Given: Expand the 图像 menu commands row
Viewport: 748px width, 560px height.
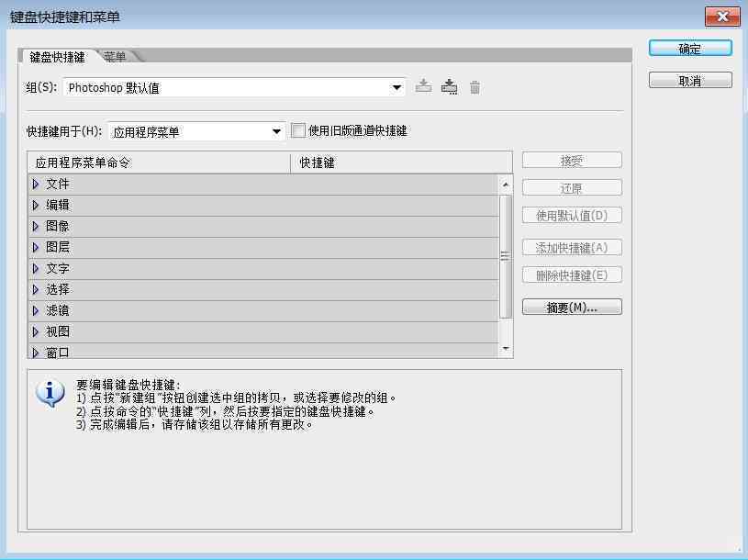Looking at the screenshot, I should tap(35, 226).
